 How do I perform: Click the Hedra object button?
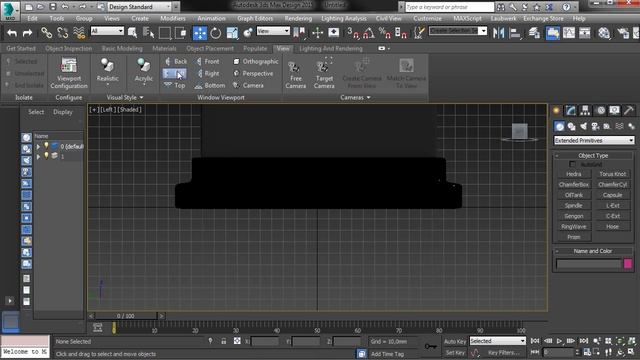573,174
